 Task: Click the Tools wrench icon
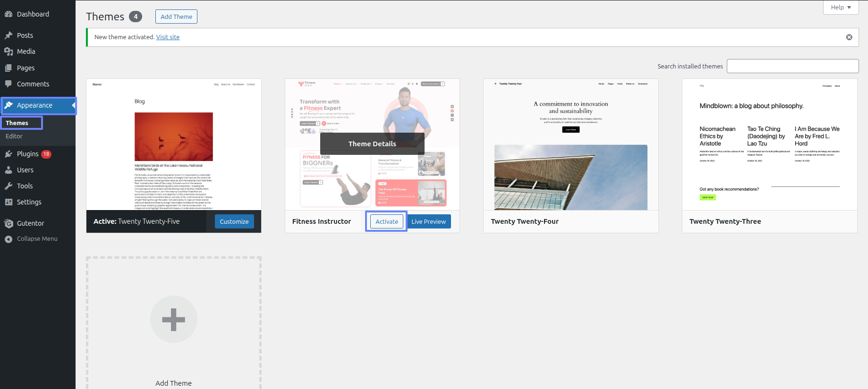9,186
